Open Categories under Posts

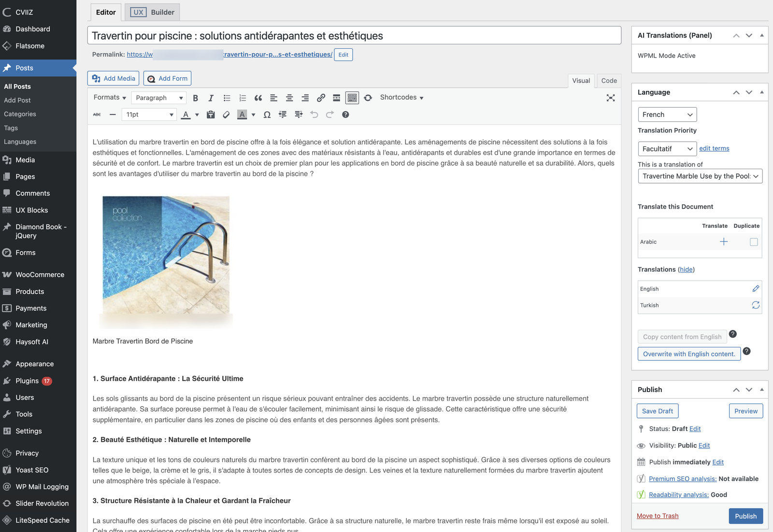[x=20, y=114]
